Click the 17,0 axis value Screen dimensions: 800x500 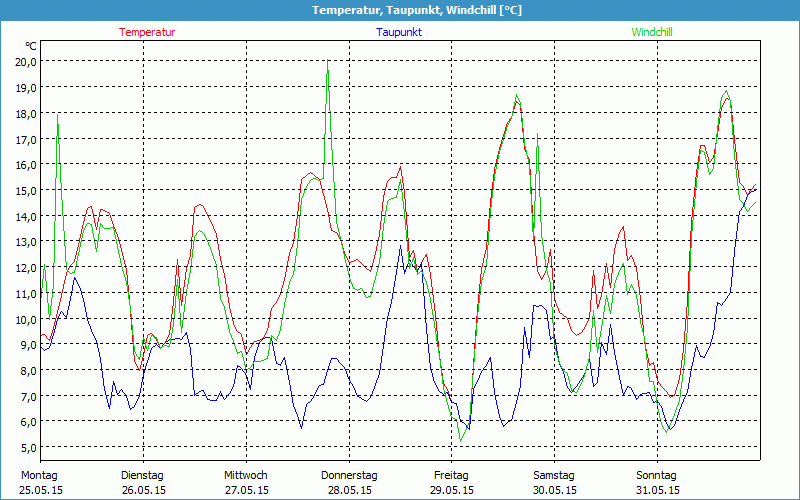tap(25, 139)
